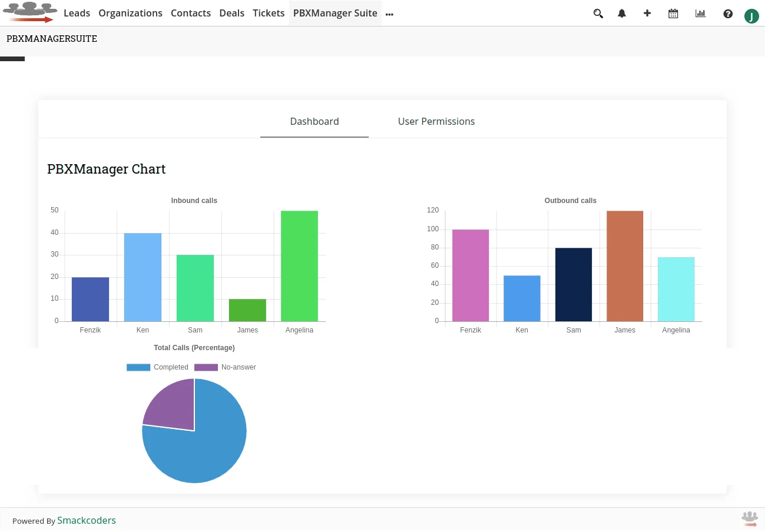
Task: Click the company logo in the top-left corner
Action: 30,12
